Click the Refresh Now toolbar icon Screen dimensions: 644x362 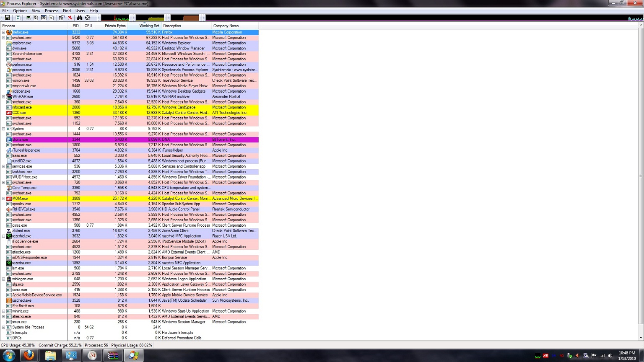click(18, 18)
